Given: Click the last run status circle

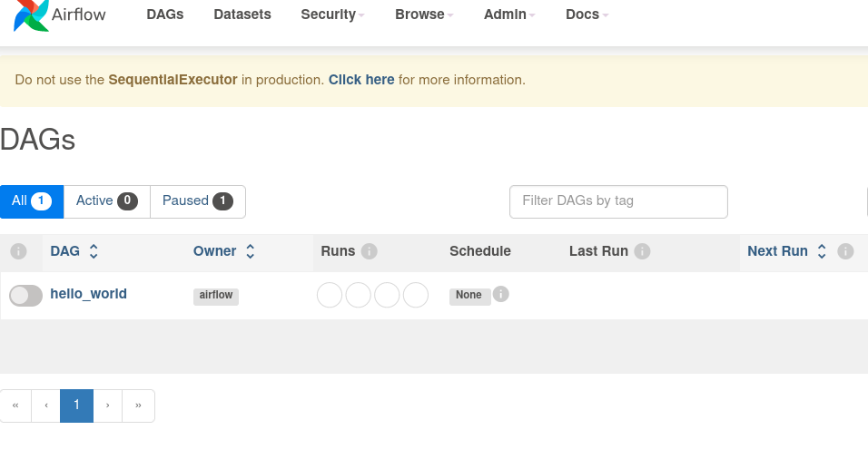Looking at the screenshot, I should (x=416, y=295).
